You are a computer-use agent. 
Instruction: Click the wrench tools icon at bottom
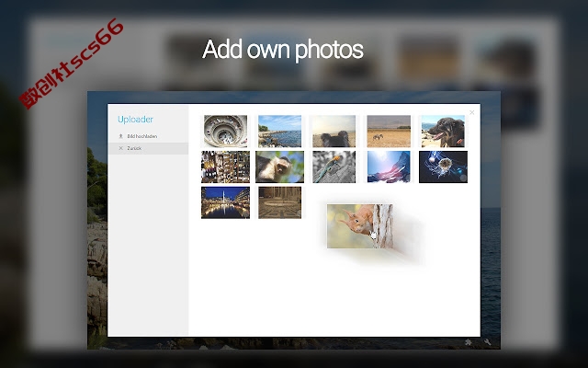(488, 342)
